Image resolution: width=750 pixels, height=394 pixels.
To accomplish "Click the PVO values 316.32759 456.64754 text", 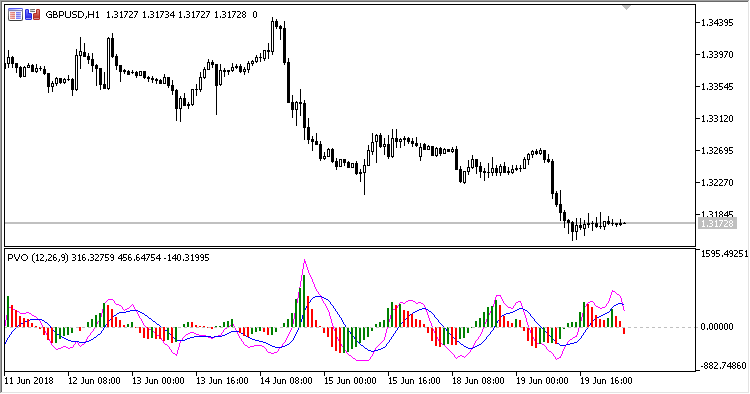I will click(x=116, y=258).
